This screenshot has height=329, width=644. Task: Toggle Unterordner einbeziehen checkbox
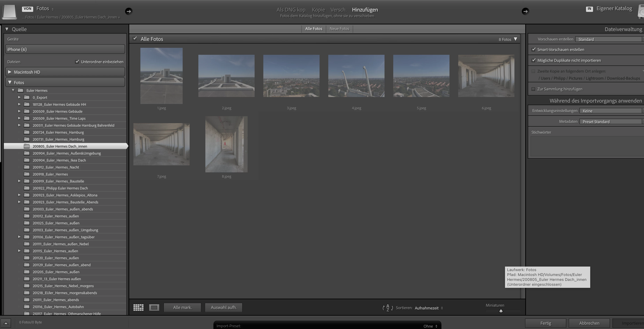pos(77,62)
